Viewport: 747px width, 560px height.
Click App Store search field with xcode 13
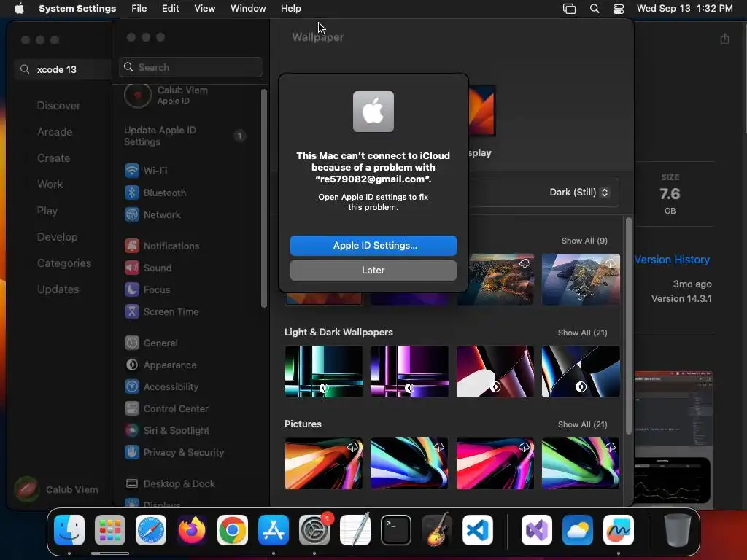(x=63, y=69)
